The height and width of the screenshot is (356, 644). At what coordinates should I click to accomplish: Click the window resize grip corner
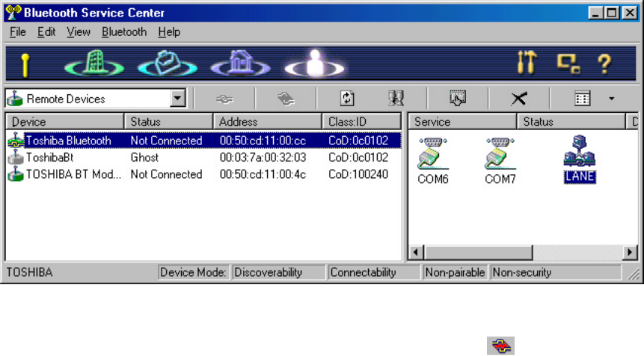point(634,274)
